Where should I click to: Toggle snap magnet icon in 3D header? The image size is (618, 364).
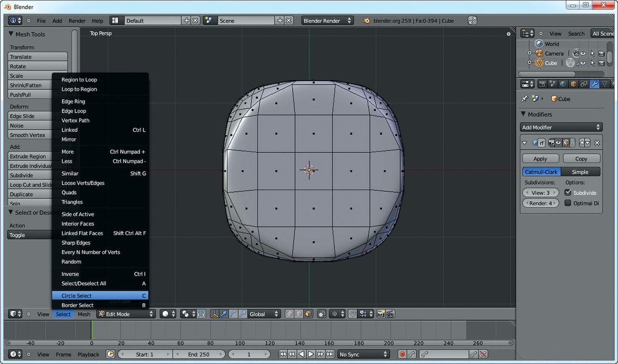click(352, 314)
